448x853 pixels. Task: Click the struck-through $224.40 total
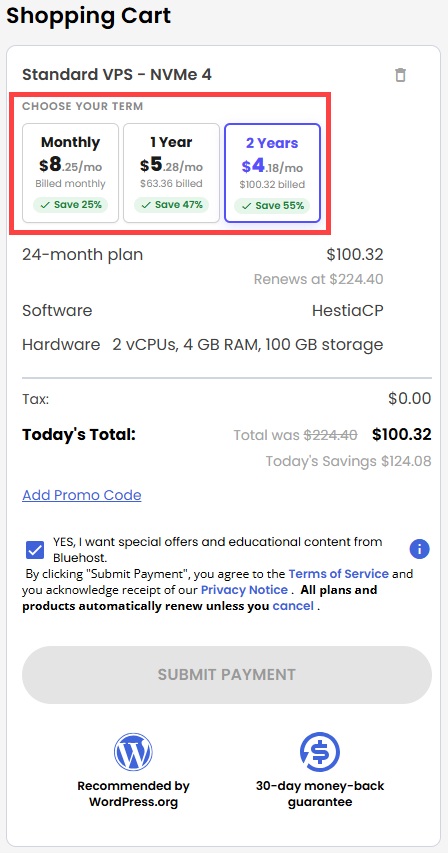(331, 435)
